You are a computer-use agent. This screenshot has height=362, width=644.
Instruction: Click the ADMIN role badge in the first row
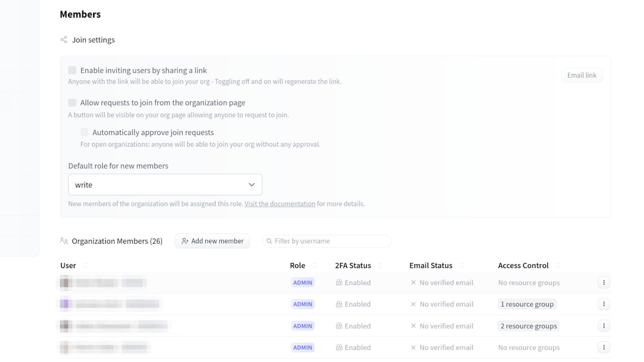303,283
